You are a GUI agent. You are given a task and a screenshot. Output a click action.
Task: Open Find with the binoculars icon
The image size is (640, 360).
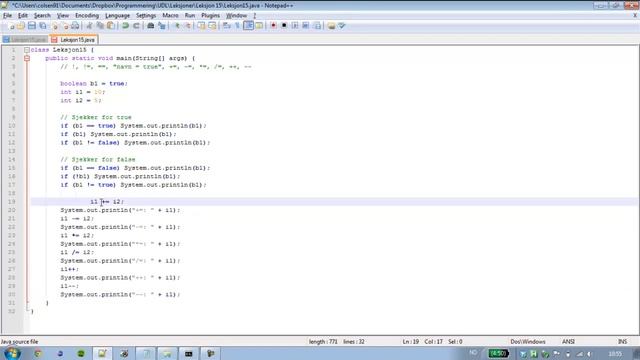151,26
